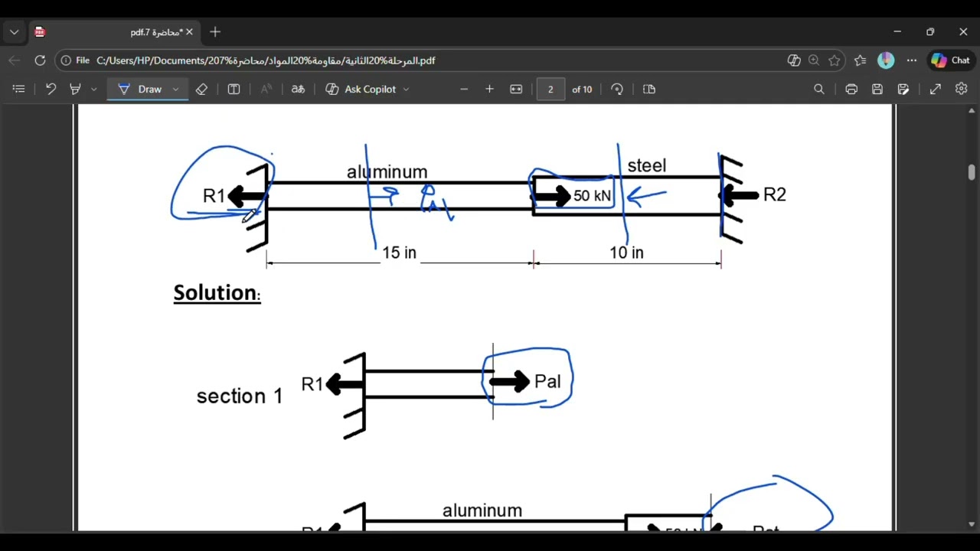Open the PDF table of contents sidebar
The width and height of the screenshot is (980, 551).
tap(19, 89)
